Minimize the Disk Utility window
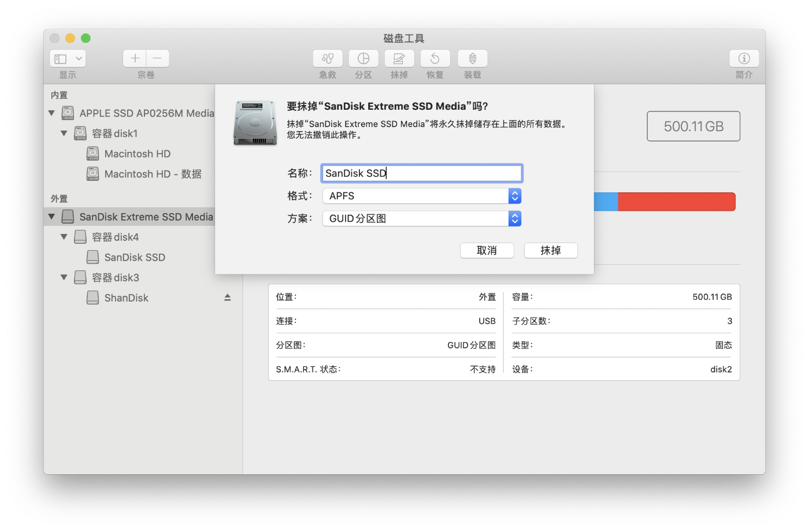Screen dimensions: 809x532 pyautogui.click(x=70, y=38)
